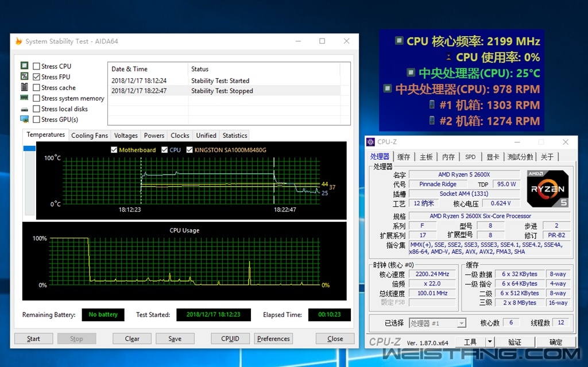Click the CPU temperature 25°C sensor icon
The width and height of the screenshot is (588, 367).
point(411,72)
